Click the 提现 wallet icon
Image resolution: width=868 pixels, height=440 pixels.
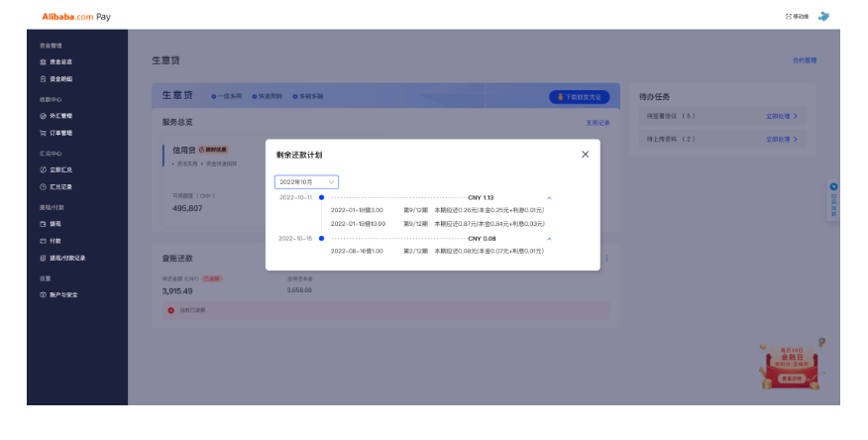(x=44, y=224)
